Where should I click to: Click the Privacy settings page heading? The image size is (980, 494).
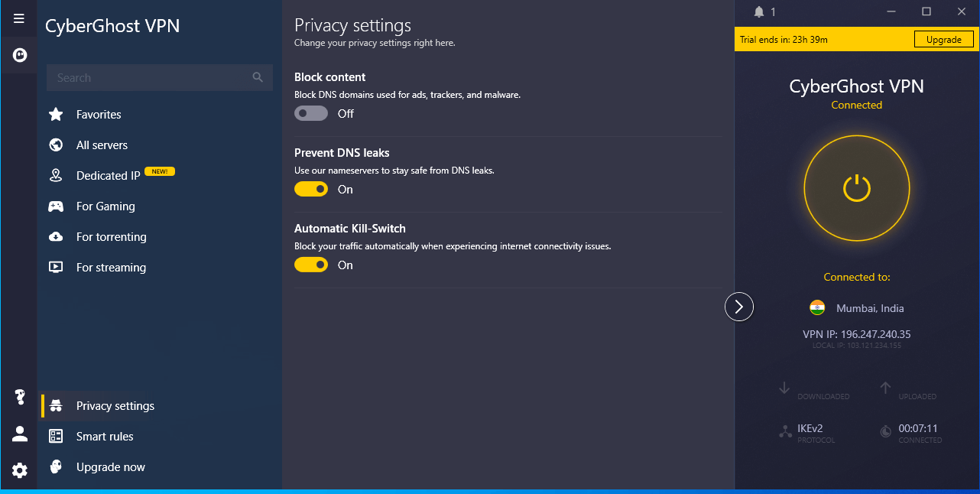pos(352,26)
